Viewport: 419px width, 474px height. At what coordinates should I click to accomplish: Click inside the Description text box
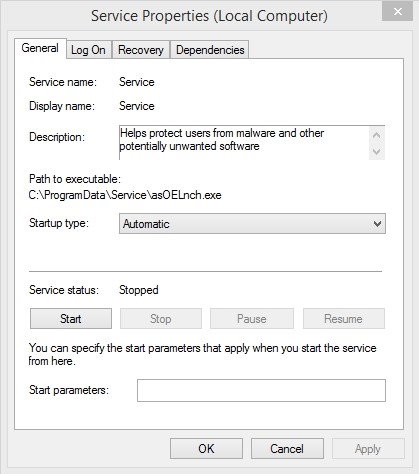click(244, 143)
